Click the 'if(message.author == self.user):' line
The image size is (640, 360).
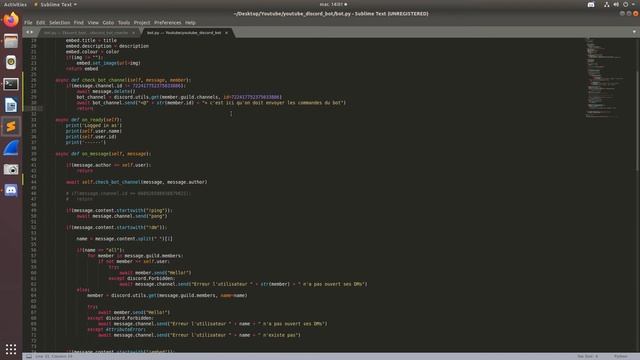pos(109,165)
